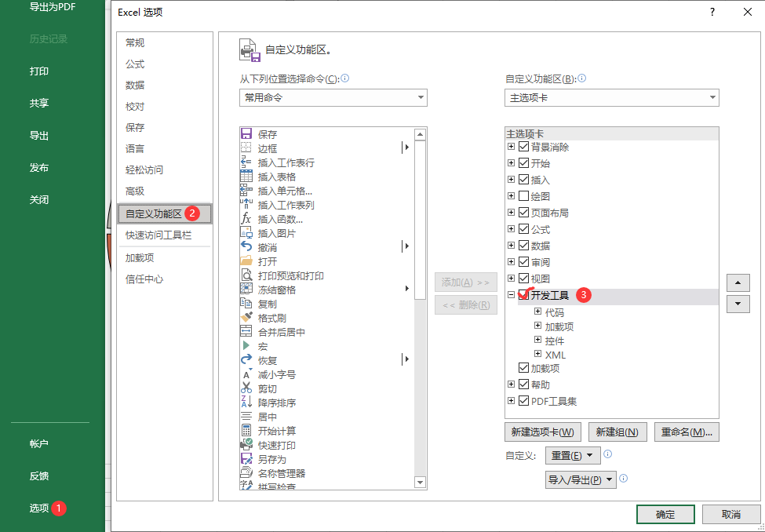The width and height of the screenshot is (765, 532).
Task: Click the 新建选项卡 button
Action: point(542,432)
